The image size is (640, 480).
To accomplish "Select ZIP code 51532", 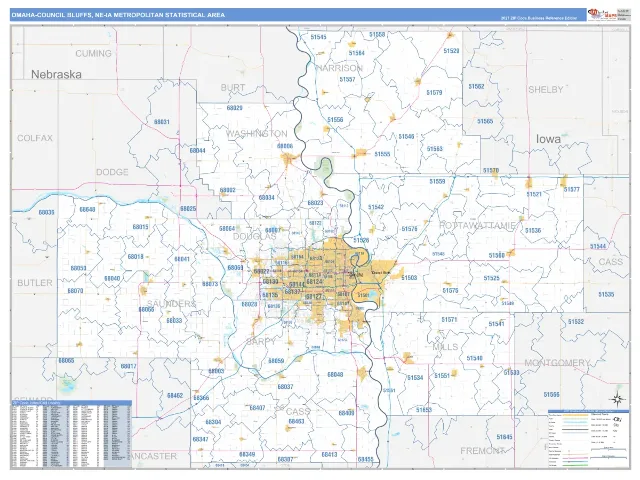I will coord(576,322).
